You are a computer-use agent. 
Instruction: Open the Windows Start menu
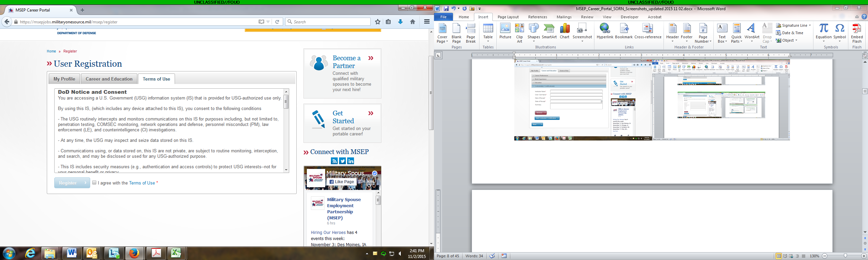(9, 253)
